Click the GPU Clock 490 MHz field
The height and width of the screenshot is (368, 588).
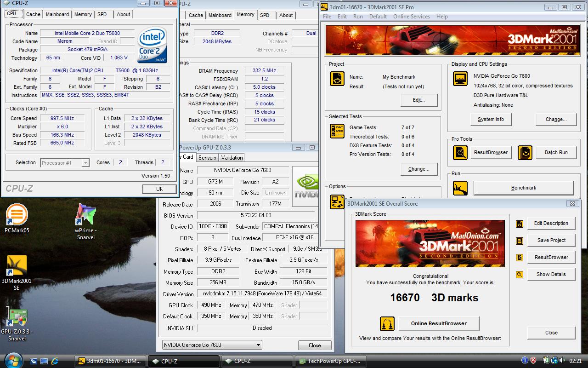point(210,305)
